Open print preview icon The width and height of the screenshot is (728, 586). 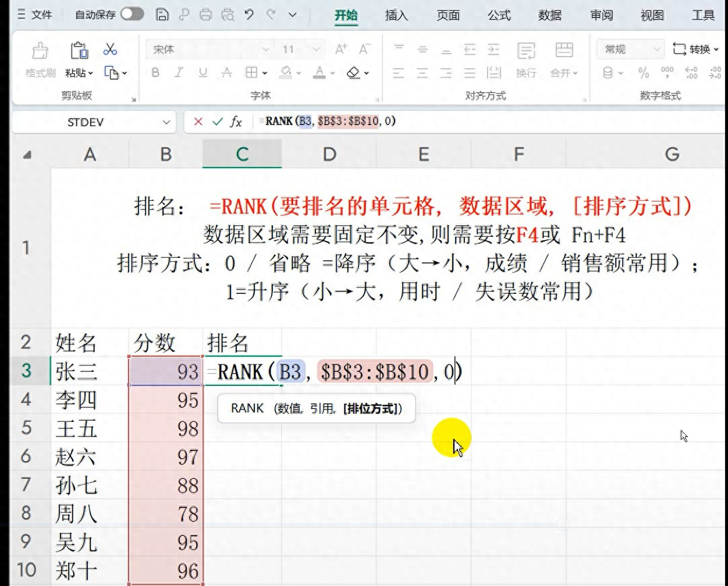click(228, 15)
